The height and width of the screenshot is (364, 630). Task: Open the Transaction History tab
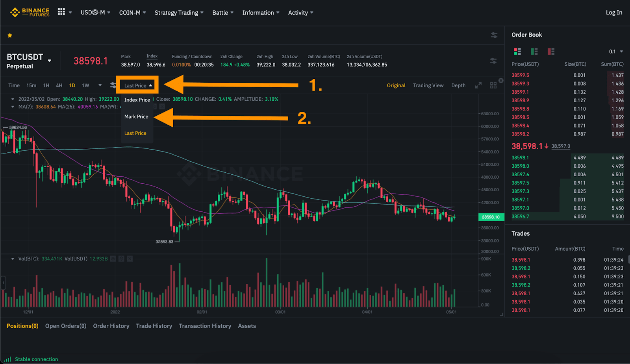pos(205,326)
